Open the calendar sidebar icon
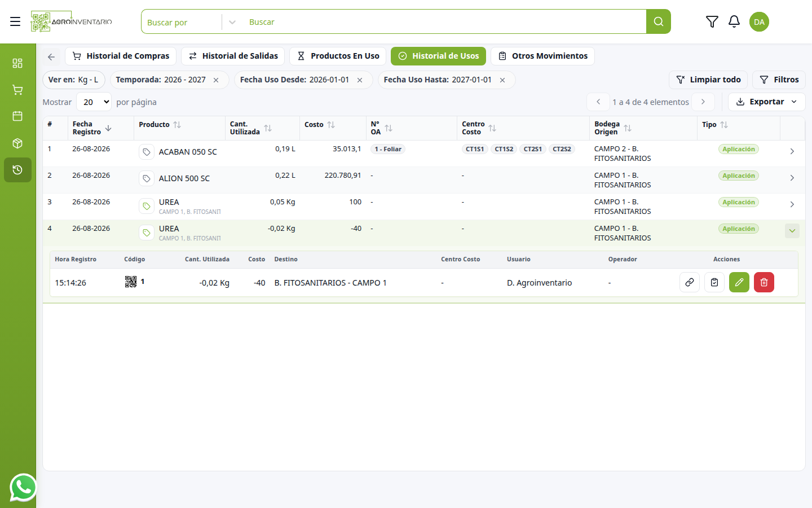 coord(17,116)
